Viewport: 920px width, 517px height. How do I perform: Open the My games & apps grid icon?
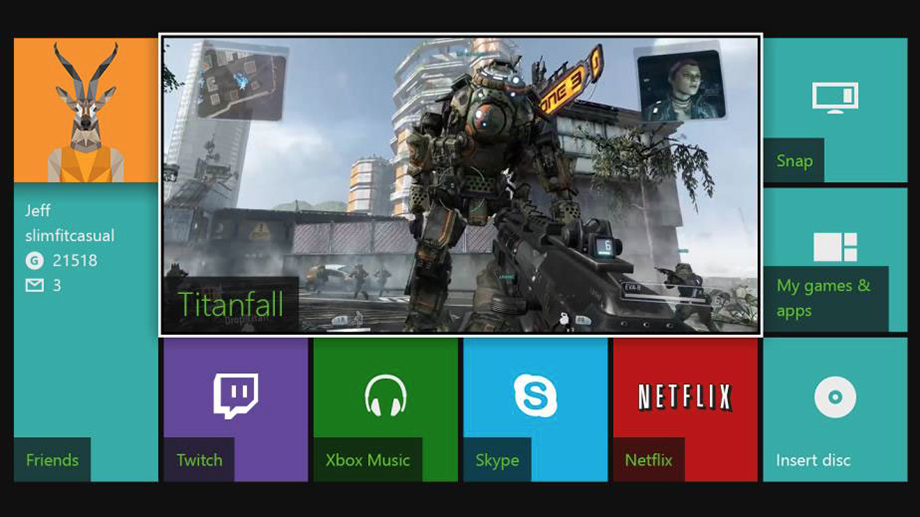(x=835, y=247)
